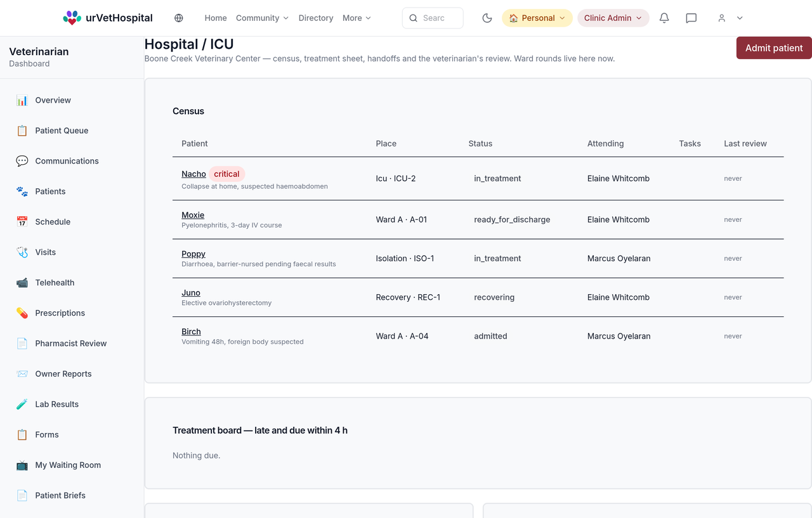This screenshot has height=518, width=812.
Task: Click Elaine Whitcomb in Nacho's row
Action: click(x=619, y=178)
